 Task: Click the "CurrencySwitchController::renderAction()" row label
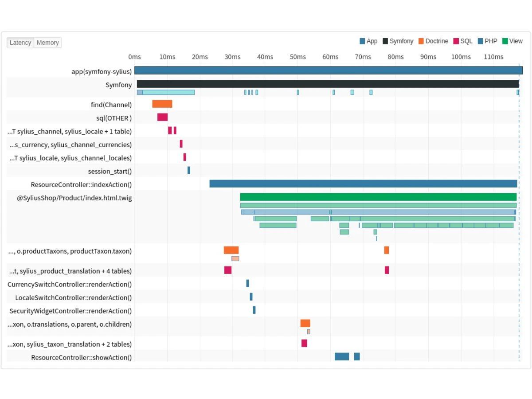70,284
